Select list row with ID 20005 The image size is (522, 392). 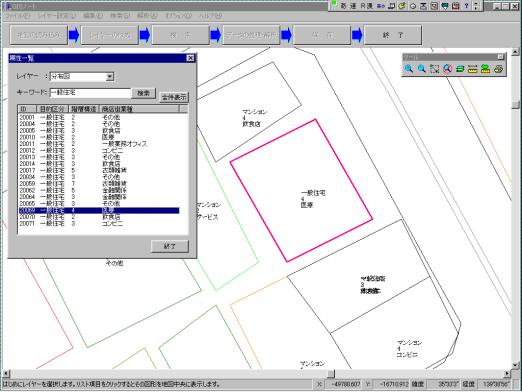coord(99,131)
